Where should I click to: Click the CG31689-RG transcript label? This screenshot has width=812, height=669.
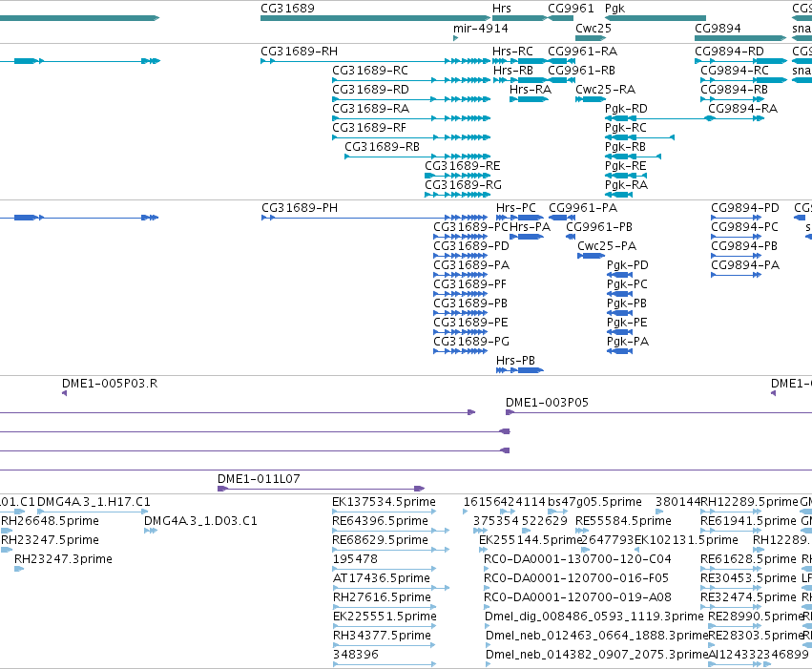click(463, 185)
